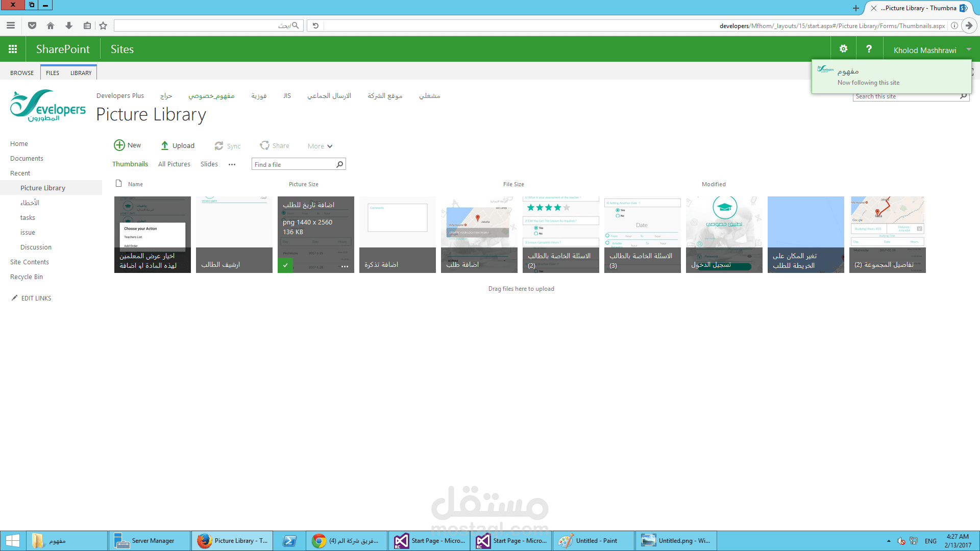
Task: Open the SharePoint app launcher grid
Action: coord(13,49)
